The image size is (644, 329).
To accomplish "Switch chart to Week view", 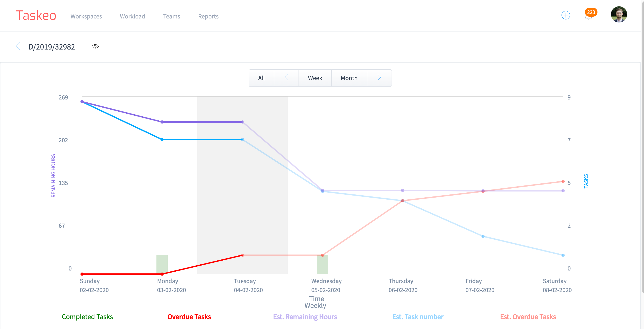I will pyautogui.click(x=315, y=78).
